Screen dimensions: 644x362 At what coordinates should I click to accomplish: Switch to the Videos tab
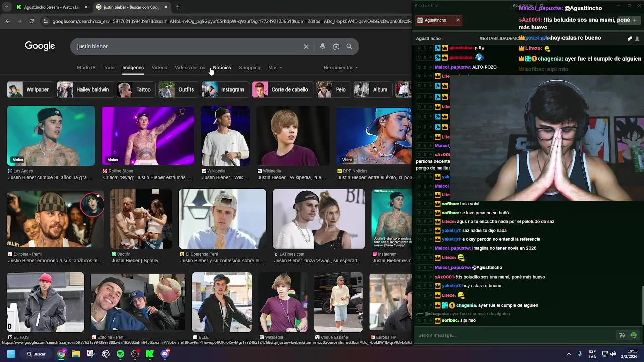[159, 67]
